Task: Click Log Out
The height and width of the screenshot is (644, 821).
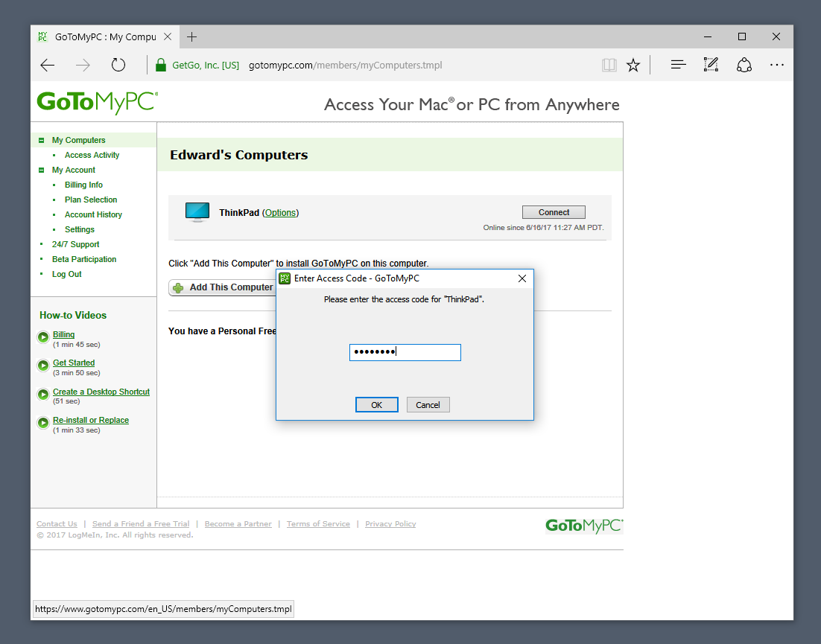Action: click(66, 274)
